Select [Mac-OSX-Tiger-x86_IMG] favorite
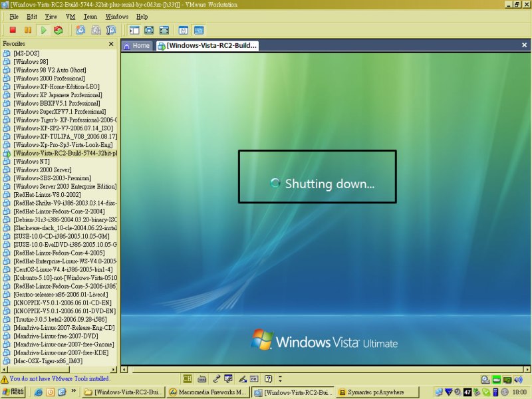 coord(48,361)
